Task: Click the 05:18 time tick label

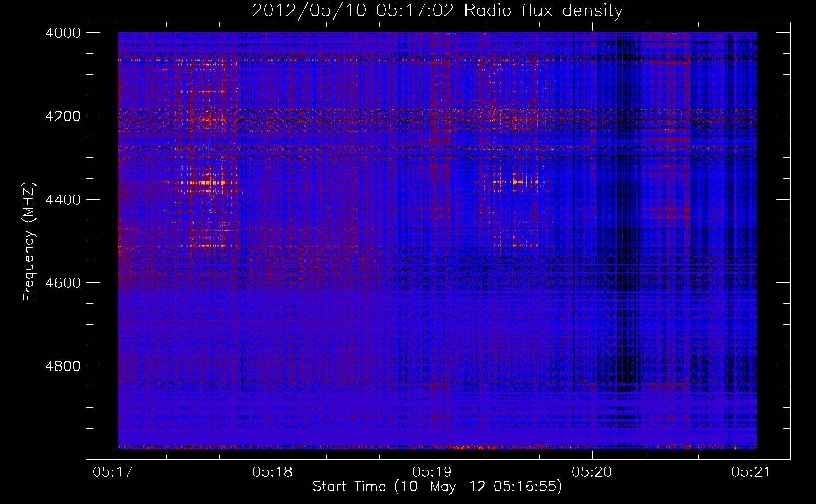Action: (273, 472)
